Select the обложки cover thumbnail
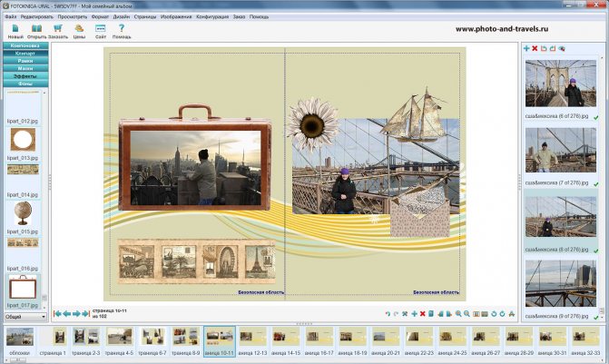The image size is (609, 364). tap(19, 338)
